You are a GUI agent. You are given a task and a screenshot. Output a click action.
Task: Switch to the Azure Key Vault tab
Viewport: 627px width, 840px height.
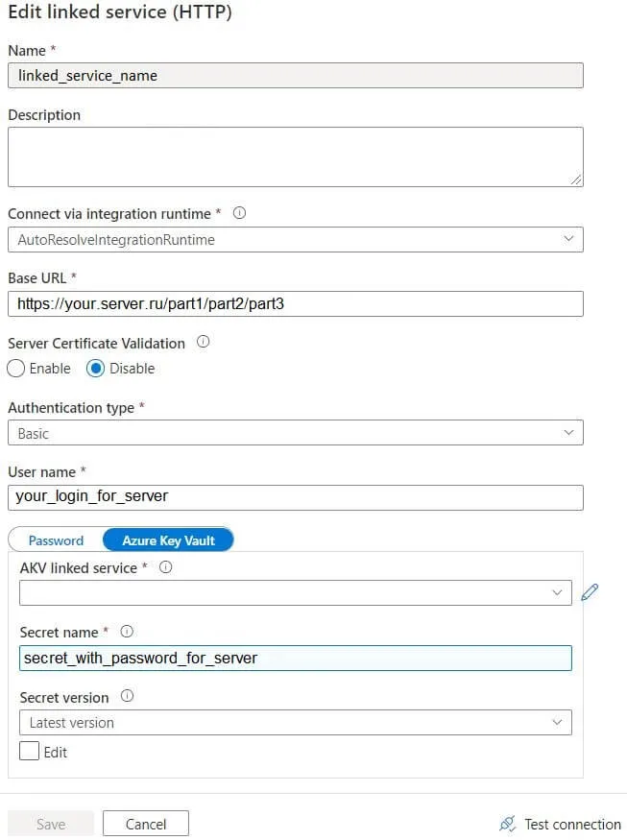point(168,540)
